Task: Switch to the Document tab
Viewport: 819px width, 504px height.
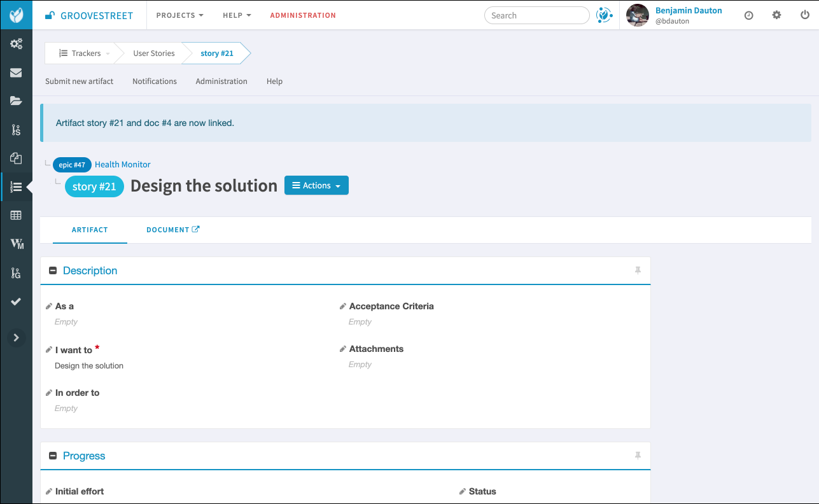Action: (x=172, y=230)
